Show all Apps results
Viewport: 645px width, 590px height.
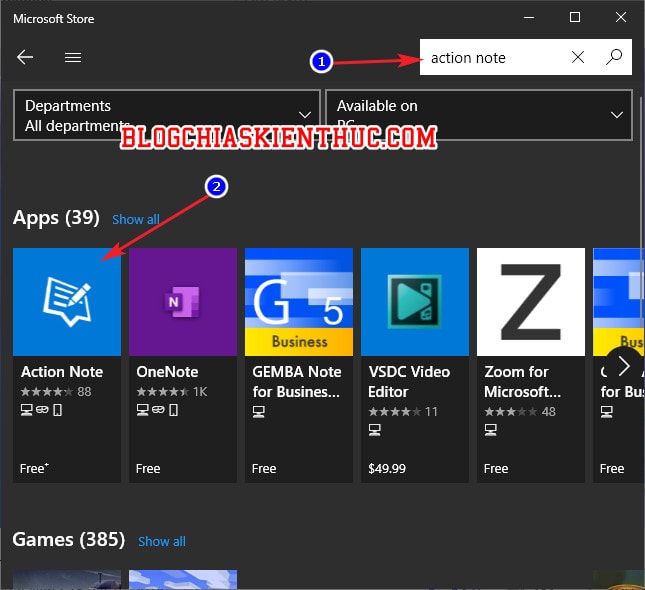[x=136, y=219]
